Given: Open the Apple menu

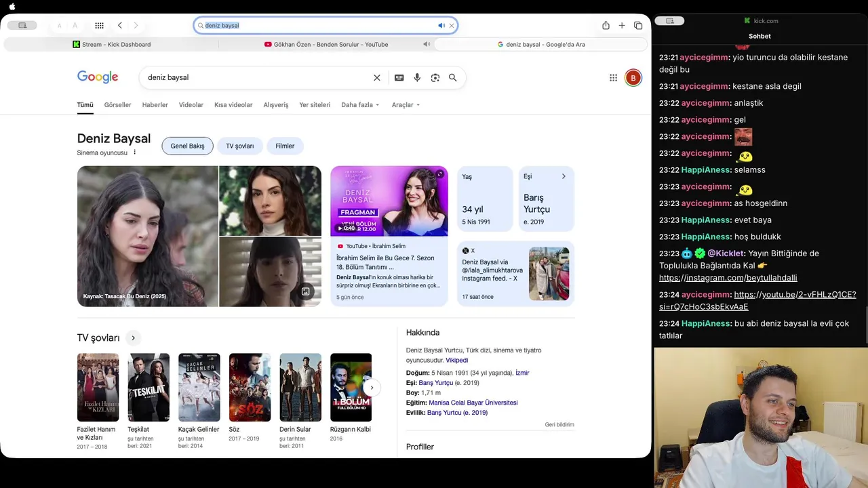Looking at the screenshot, I should pos(12,6).
